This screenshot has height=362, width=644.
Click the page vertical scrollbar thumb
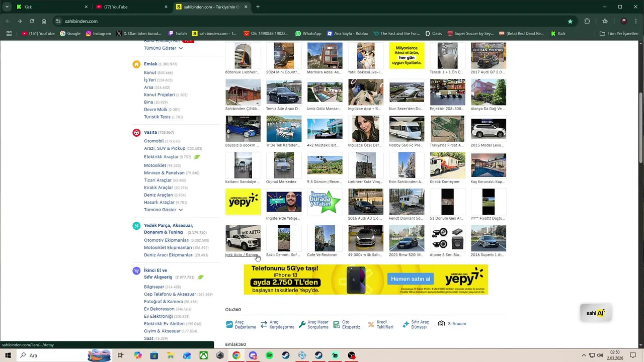pyautogui.click(x=641, y=127)
